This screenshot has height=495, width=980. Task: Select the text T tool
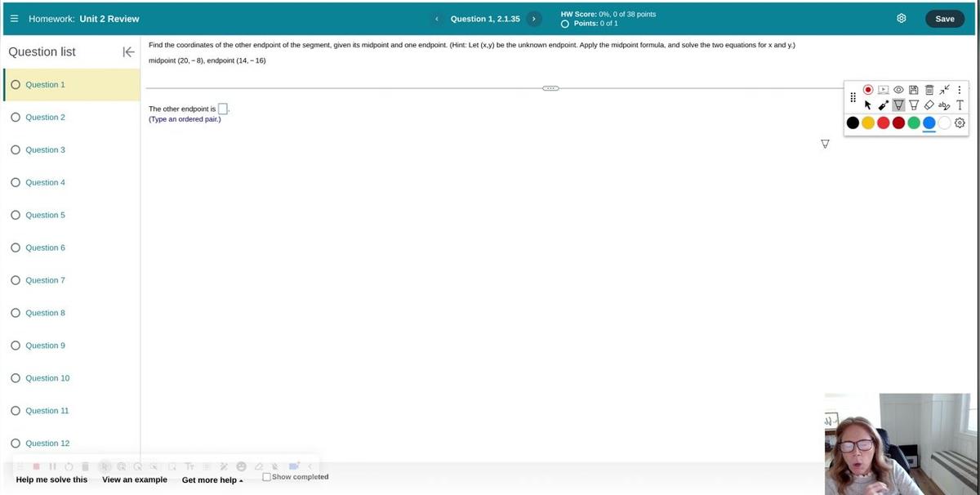coord(960,105)
